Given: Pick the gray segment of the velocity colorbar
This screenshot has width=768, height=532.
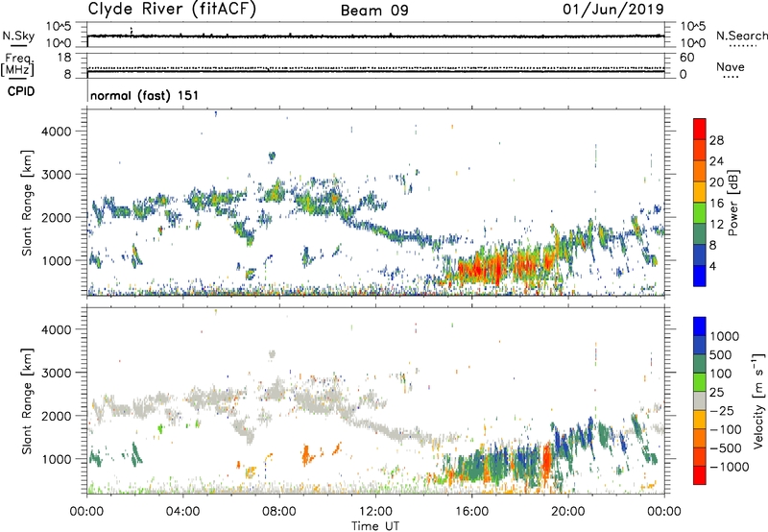Looking at the screenshot, I should pos(700,400).
